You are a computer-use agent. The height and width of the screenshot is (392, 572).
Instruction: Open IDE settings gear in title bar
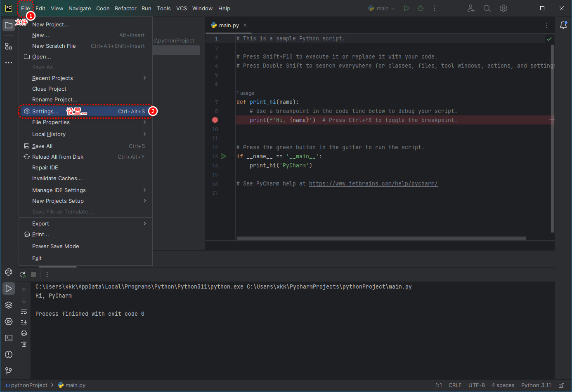pos(503,8)
